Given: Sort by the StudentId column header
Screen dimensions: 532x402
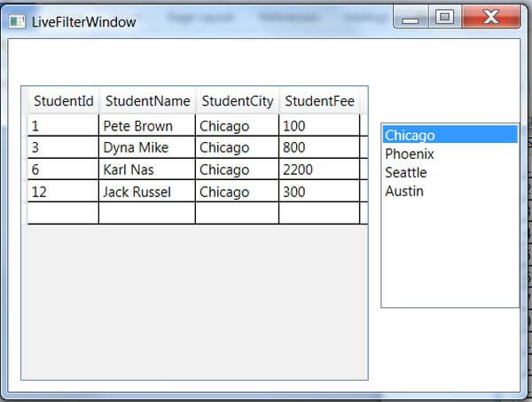Looking at the screenshot, I should click(64, 101).
